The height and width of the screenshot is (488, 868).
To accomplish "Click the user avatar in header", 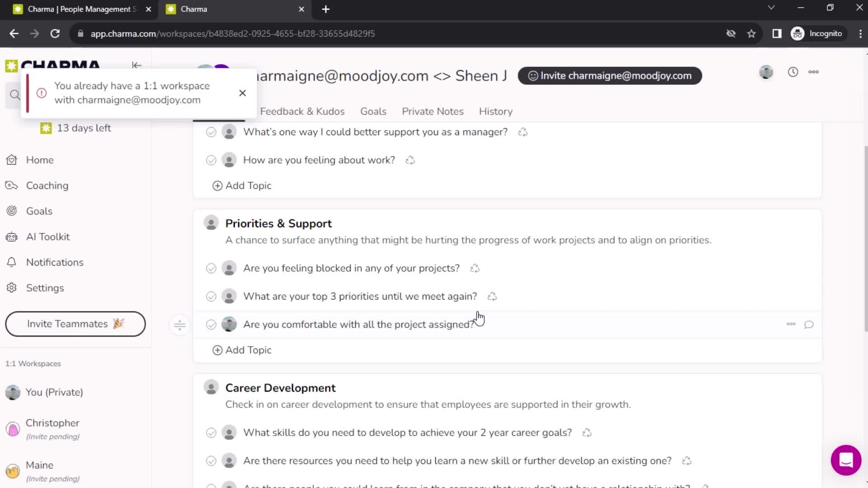I will [766, 72].
